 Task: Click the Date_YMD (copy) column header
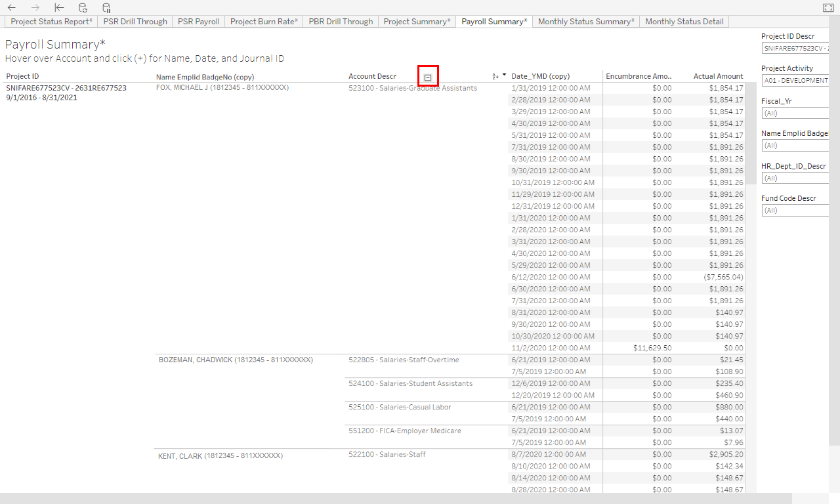tap(541, 76)
